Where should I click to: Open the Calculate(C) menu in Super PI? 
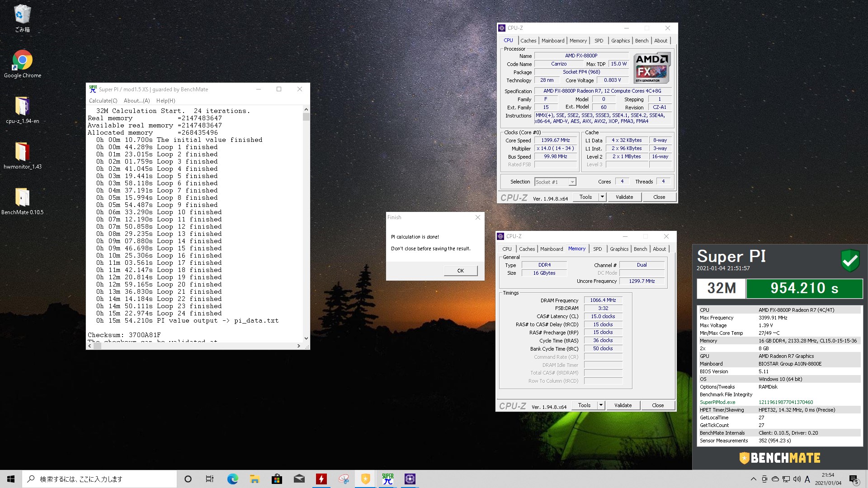coord(103,101)
